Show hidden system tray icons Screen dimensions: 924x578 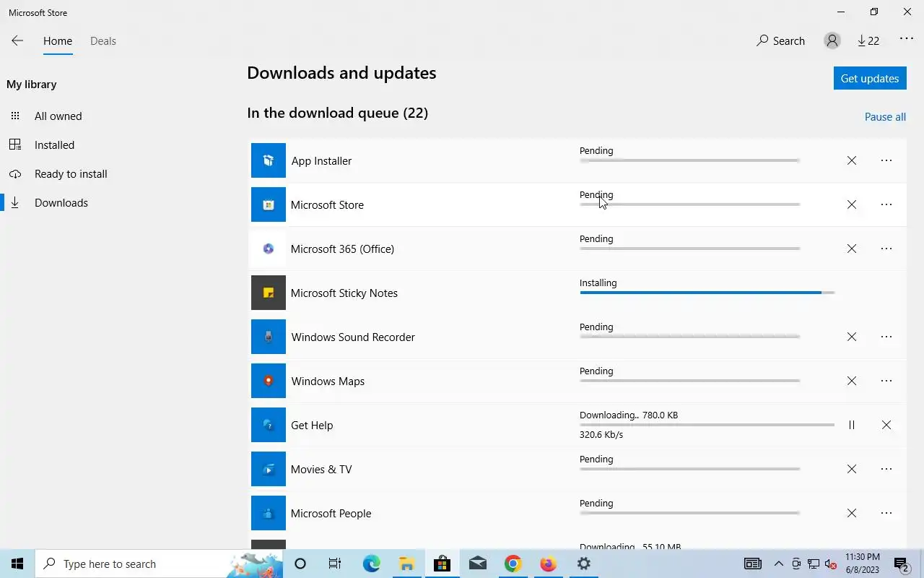tap(779, 564)
